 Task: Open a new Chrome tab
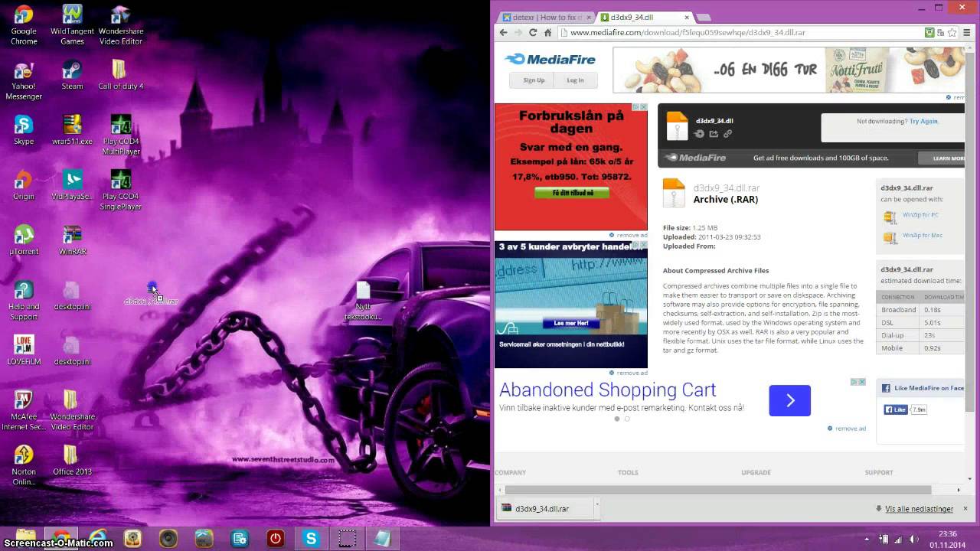[x=704, y=17]
